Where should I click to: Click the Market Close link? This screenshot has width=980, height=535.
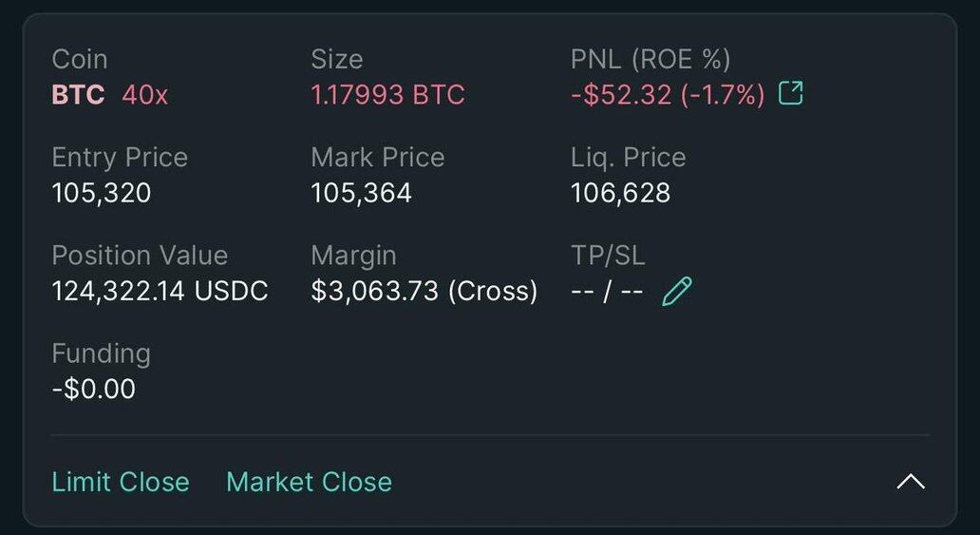tap(309, 482)
